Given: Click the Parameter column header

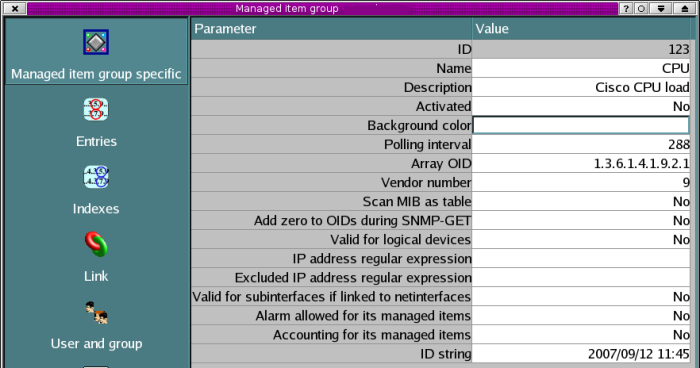Looking at the screenshot, I should click(331, 29).
